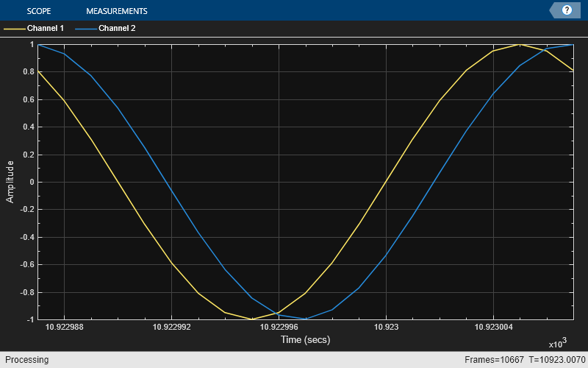Click the y-axis tick label -1
Image resolution: width=588 pixels, height=368 pixels.
coord(30,319)
